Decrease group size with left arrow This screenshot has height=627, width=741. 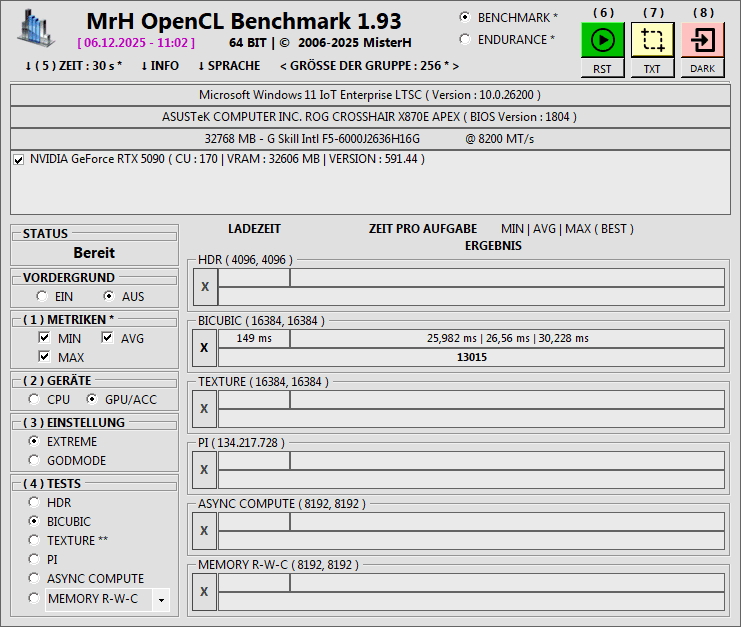(283, 66)
